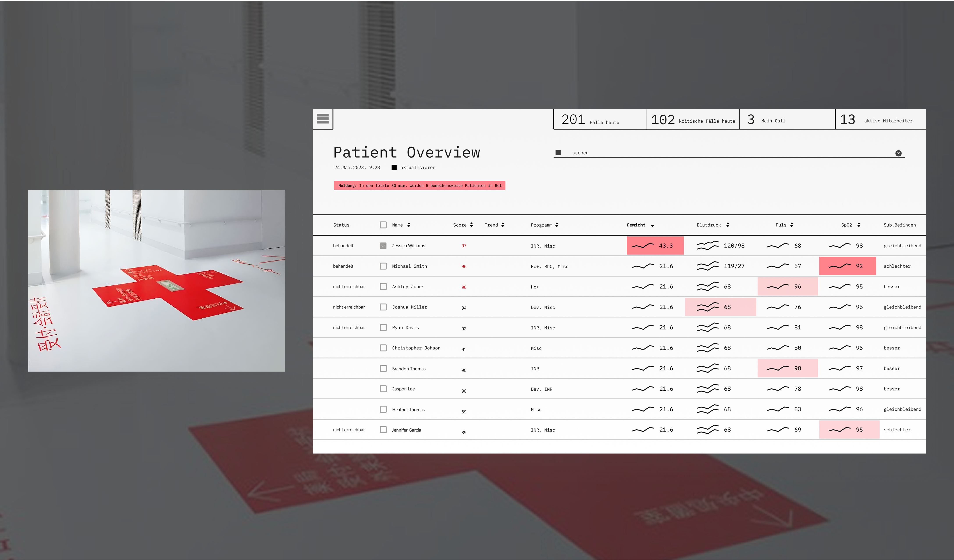This screenshot has width=954, height=560.
Task: Click the square icon beside suchen
Action: click(558, 153)
